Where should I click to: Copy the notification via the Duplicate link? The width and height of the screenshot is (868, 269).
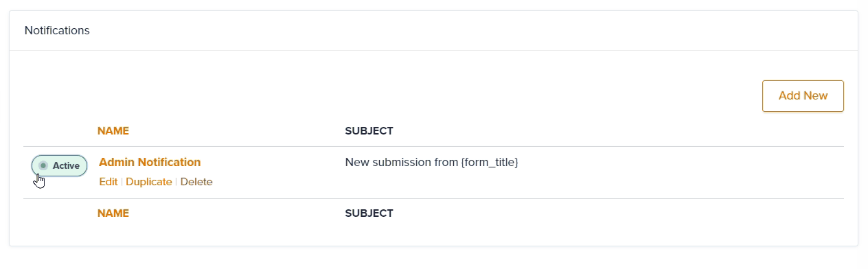pos(149,182)
